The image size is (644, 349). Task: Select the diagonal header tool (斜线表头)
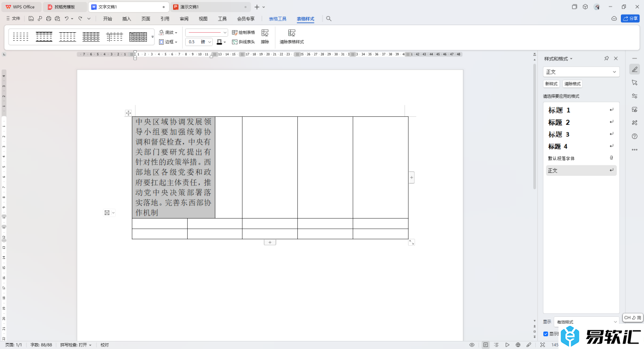coord(244,42)
